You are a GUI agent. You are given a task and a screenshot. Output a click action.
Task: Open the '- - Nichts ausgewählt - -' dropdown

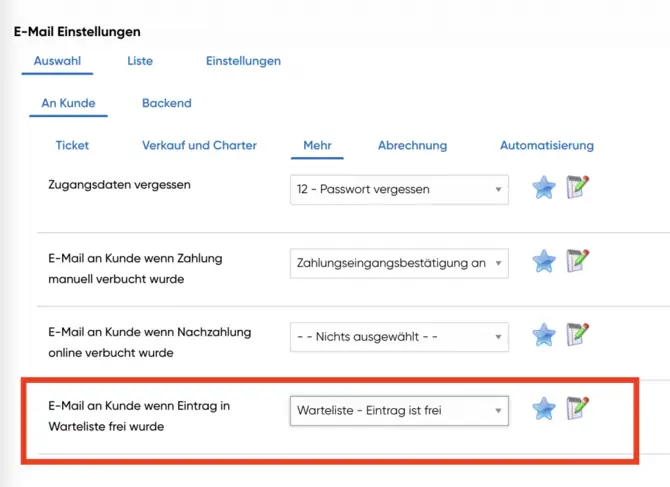click(x=398, y=337)
